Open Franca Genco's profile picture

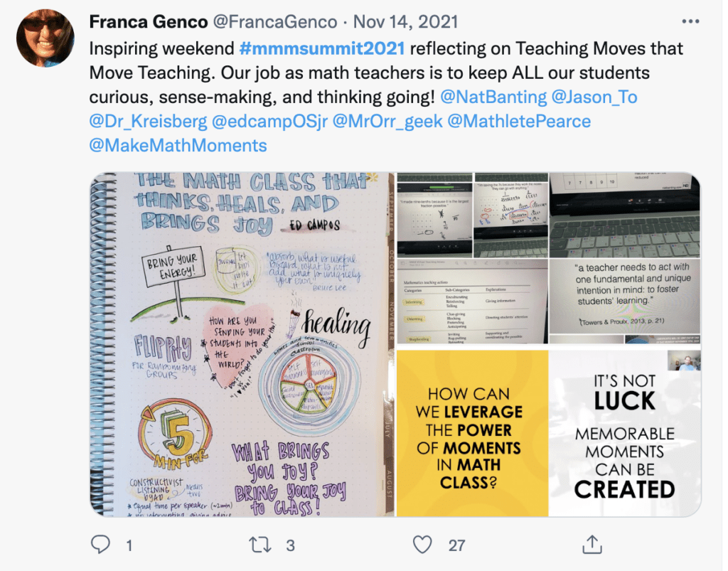(x=45, y=38)
